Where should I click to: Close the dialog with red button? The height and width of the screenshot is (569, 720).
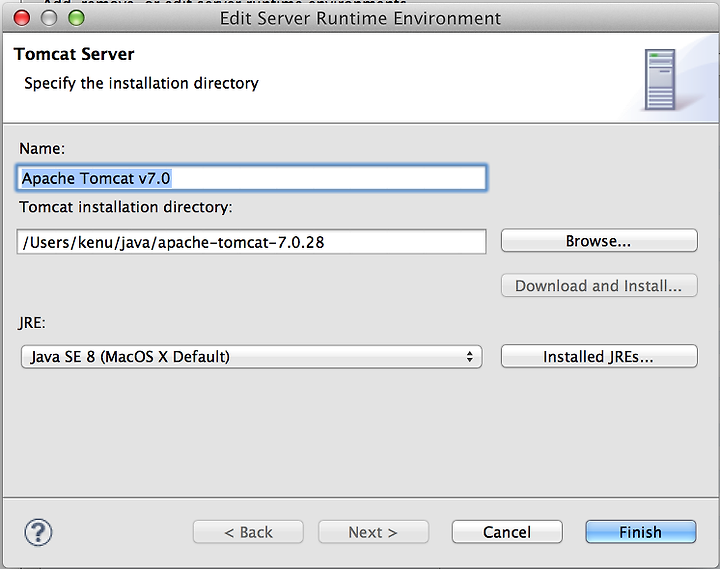coord(22,18)
